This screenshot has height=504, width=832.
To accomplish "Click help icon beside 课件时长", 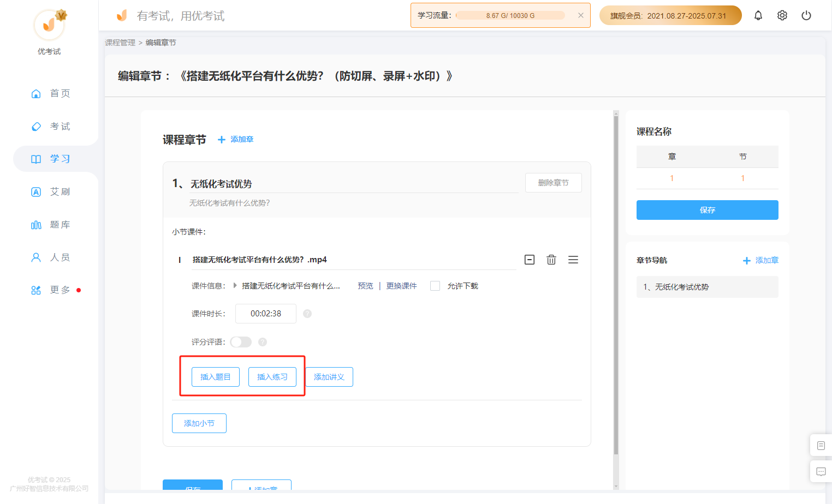I will tap(307, 314).
